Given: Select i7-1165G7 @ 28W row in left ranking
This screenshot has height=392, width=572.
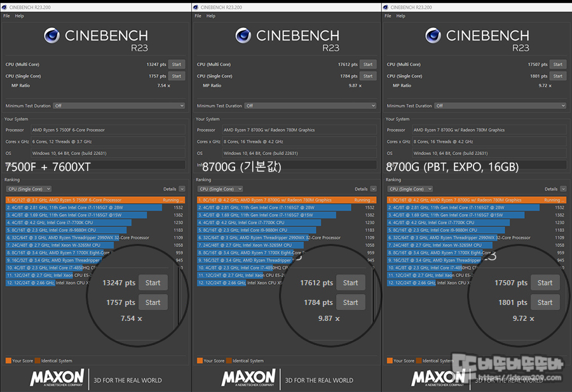Looking at the screenshot, I should pyautogui.click(x=95, y=208).
